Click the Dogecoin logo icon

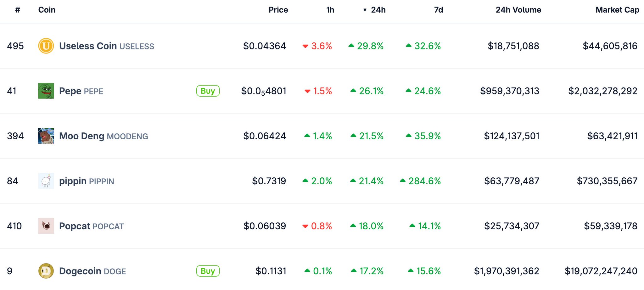(x=46, y=271)
